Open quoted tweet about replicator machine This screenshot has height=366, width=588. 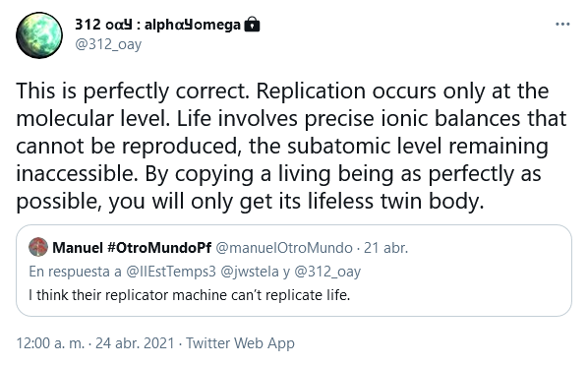point(294,271)
